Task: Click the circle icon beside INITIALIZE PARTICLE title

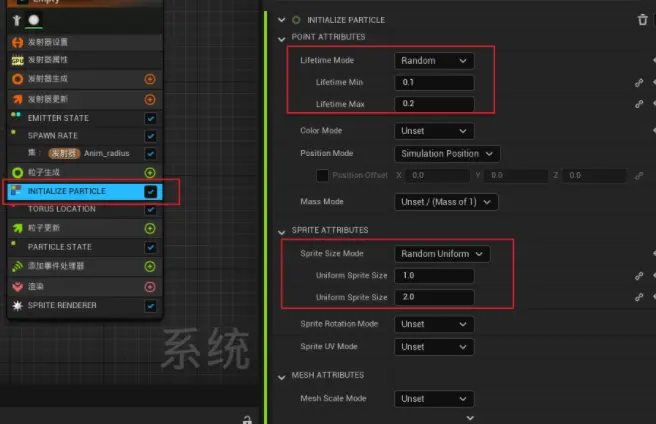Action: click(296, 20)
